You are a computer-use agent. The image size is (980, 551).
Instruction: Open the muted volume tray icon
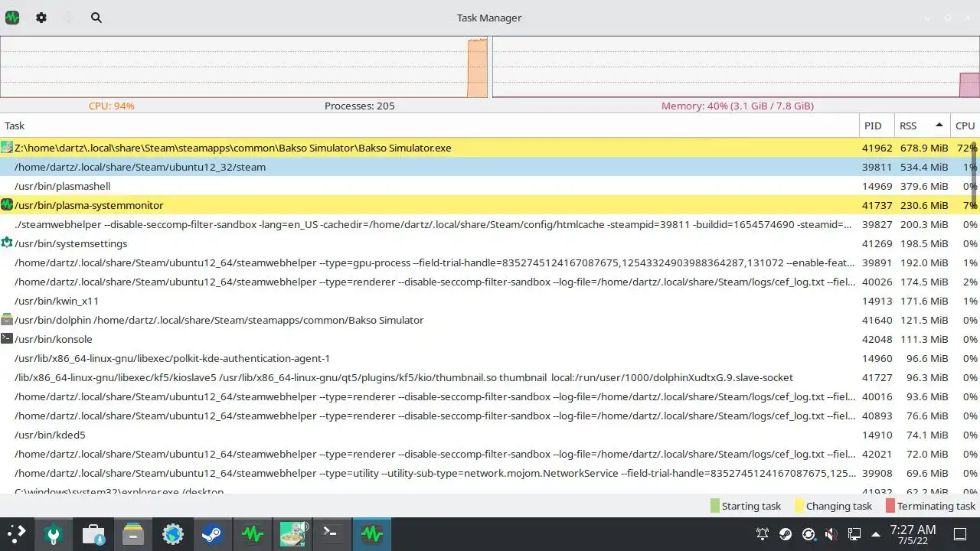831,534
